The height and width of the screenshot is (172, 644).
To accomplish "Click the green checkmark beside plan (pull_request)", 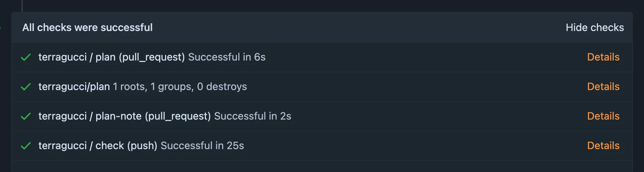I will coord(26,57).
